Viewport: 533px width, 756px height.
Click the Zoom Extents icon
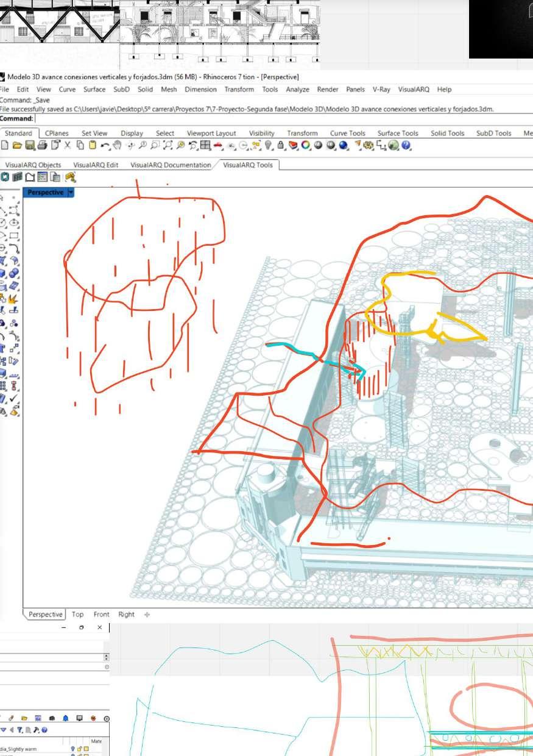click(168, 146)
